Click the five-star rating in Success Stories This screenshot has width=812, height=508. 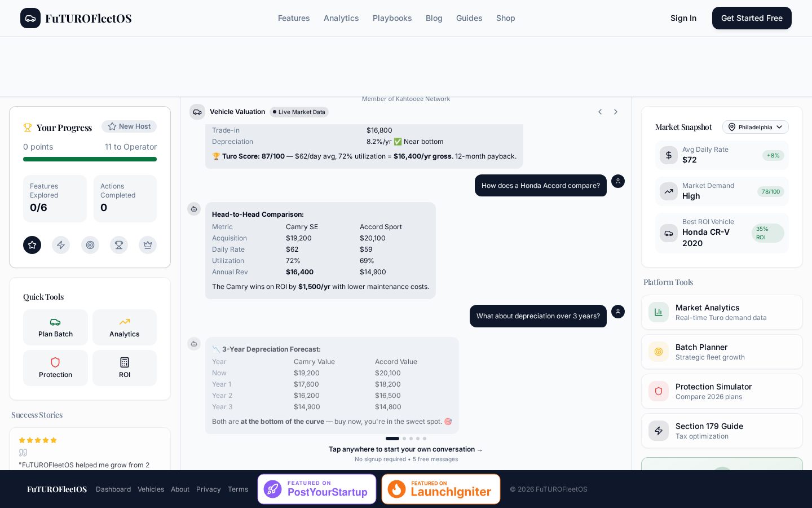pos(38,440)
